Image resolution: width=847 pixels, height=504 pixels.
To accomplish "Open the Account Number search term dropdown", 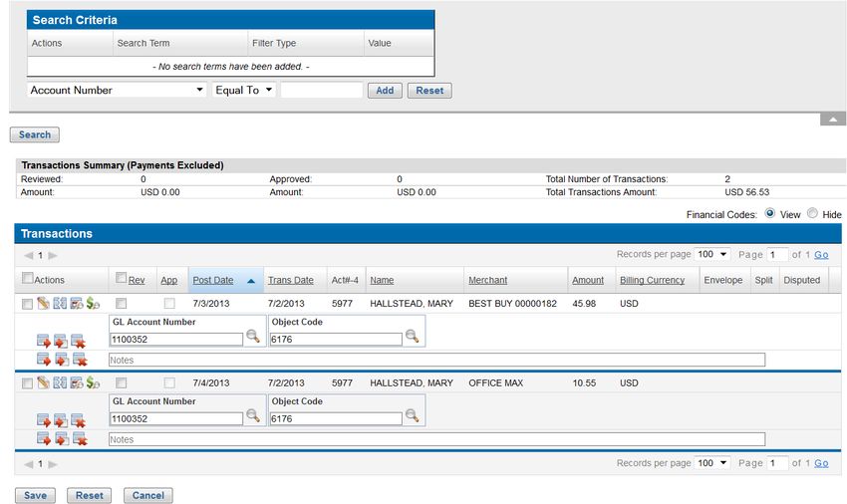I will click(118, 91).
